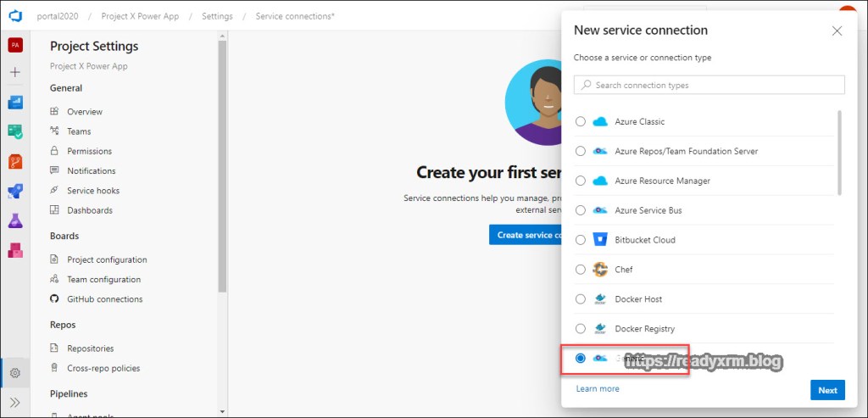Open the Azure DevOps home logo
868x418 pixels.
point(15,15)
